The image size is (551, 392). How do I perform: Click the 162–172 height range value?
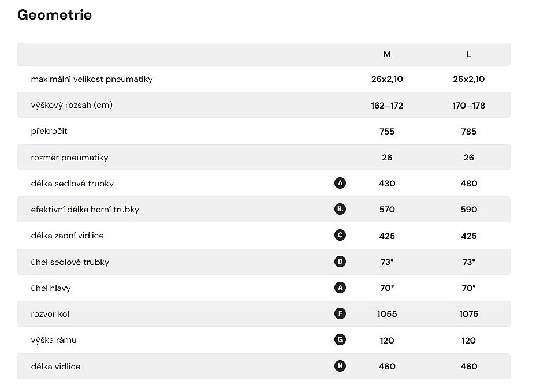coord(387,106)
